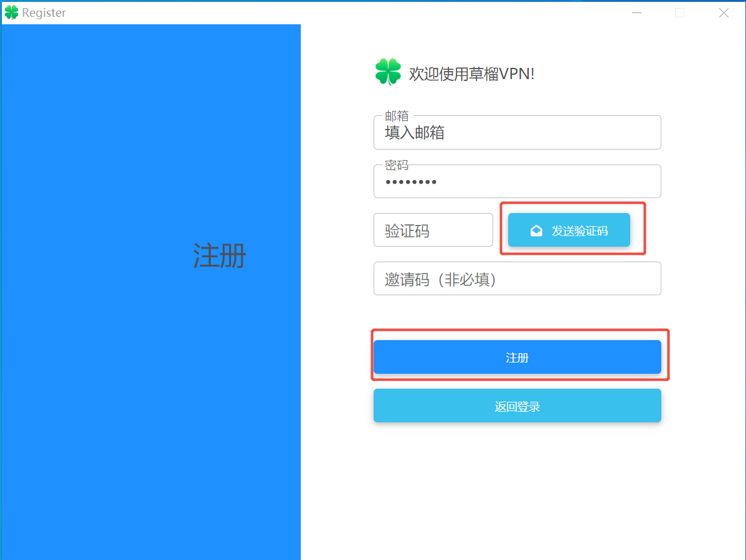Click the large 注册 heading on the blue panel
746x560 pixels.
point(219,256)
